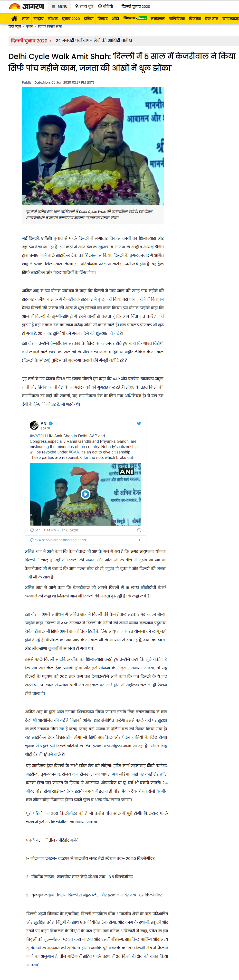Click the Amit Shah article main image
239x980 pixels.
click(93, 146)
